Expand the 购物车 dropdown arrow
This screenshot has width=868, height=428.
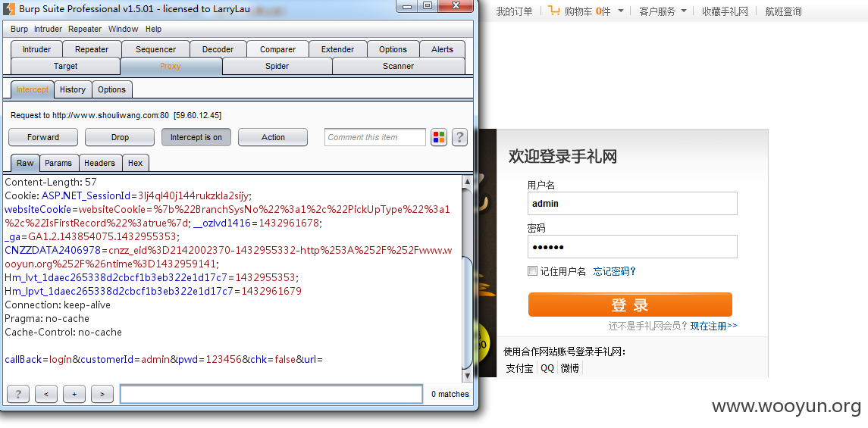pos(621,11)
